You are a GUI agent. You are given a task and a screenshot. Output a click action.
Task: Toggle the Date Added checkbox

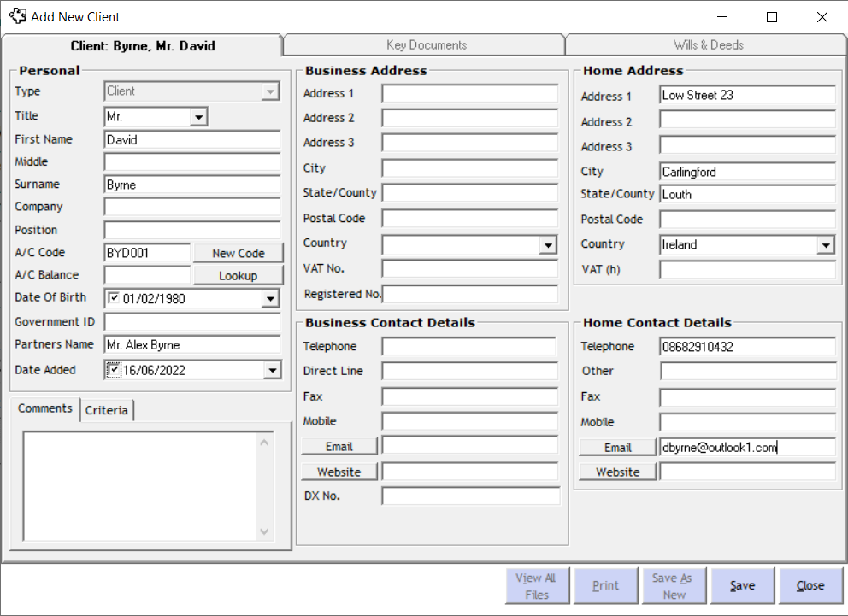pyautogui.click(x=114, y=370)
